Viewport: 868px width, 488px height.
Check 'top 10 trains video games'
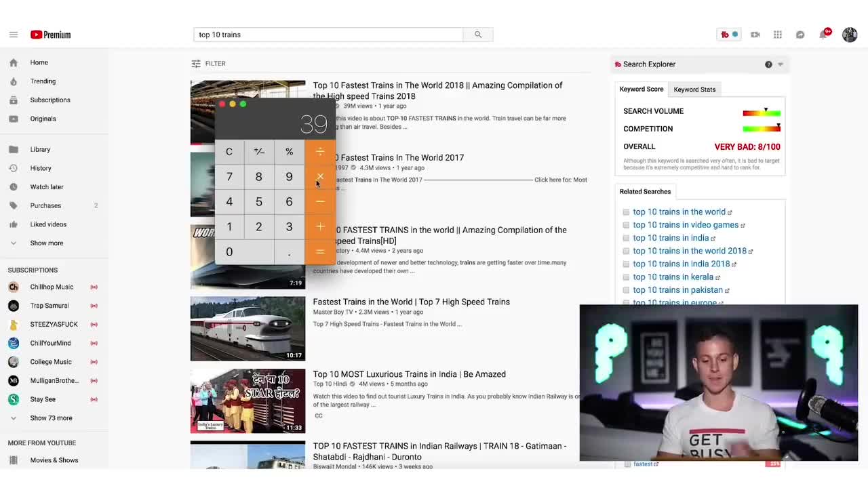626,225
